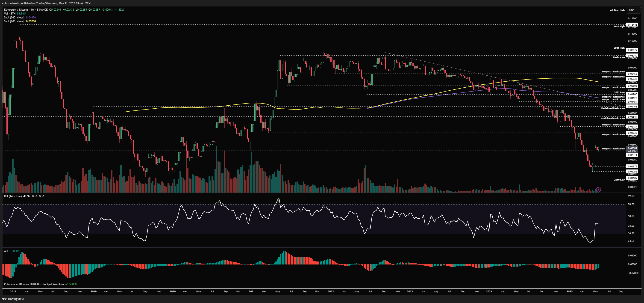Click the purple lightning bolt icon on chart

(598, 190)
